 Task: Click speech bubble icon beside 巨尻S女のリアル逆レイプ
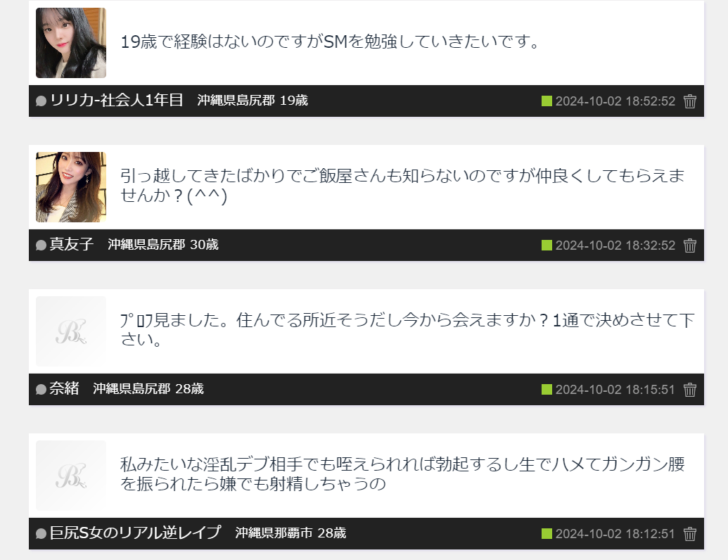[41, 533]
